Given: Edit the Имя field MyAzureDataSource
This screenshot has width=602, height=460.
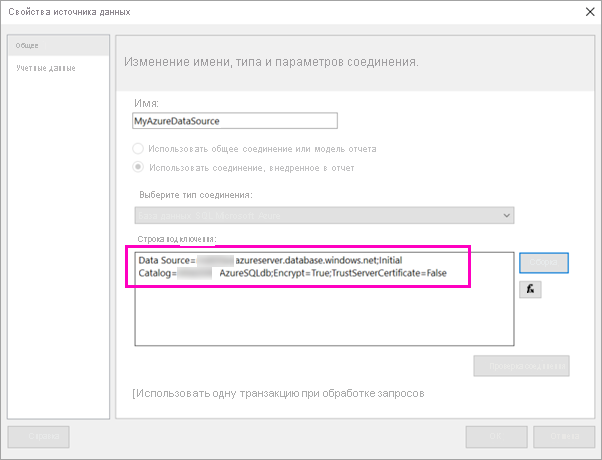Looking at the screenshot, I should (x=235, y=121).
